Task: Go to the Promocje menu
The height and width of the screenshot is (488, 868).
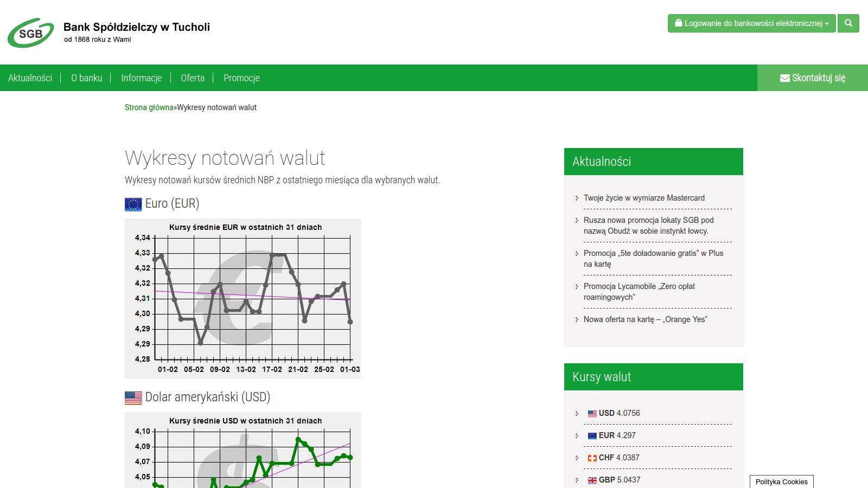Action: click(241, 78)
